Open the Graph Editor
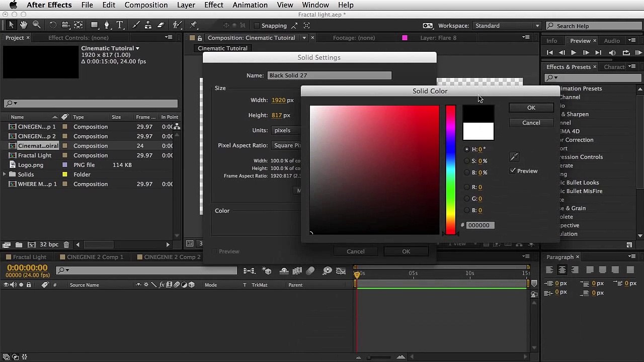Screen dimensions: 644x362 pyautogui.click(x=341, y=271)
